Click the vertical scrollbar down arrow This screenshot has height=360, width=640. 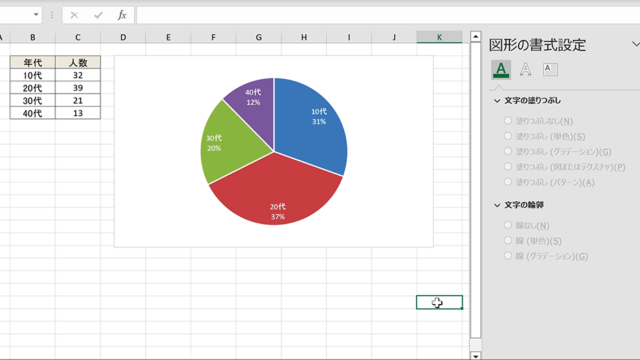point(476,356)
